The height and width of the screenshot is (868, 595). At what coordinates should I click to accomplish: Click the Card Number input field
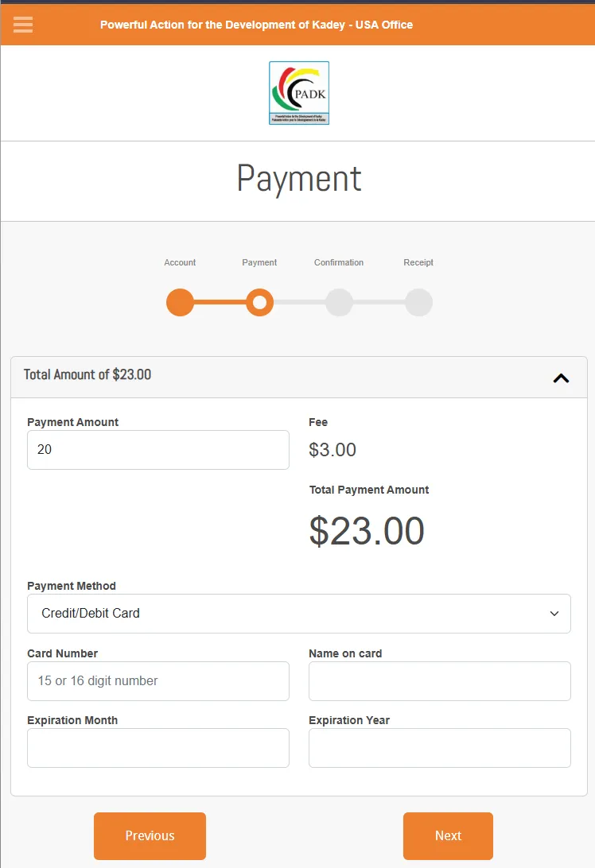157,680
